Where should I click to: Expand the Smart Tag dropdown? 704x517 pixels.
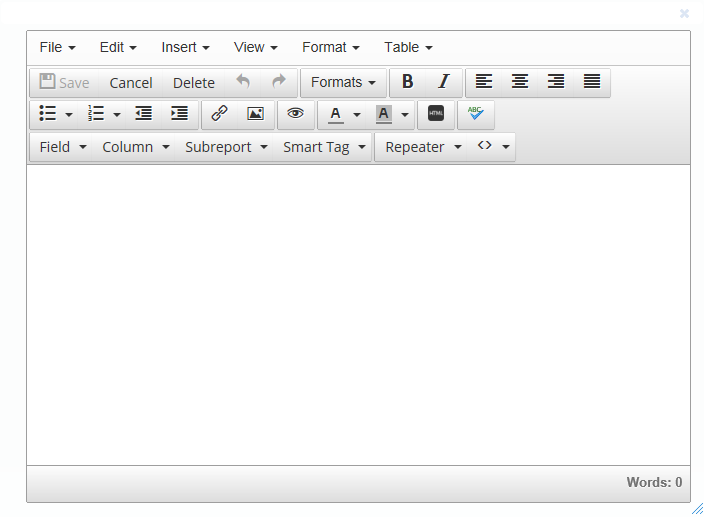(325, 147)
